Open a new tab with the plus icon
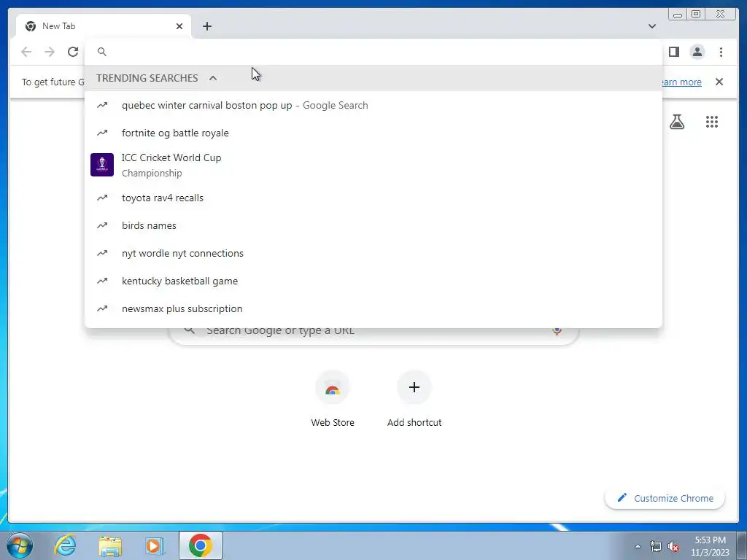The height and width of the screenshot is (560, 747). pos(206,26)
